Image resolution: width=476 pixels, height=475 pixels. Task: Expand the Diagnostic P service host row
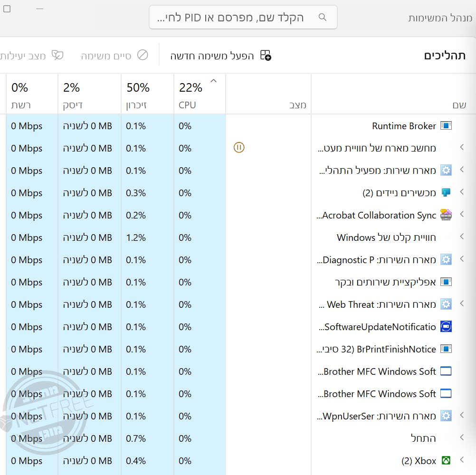[462, 259]
